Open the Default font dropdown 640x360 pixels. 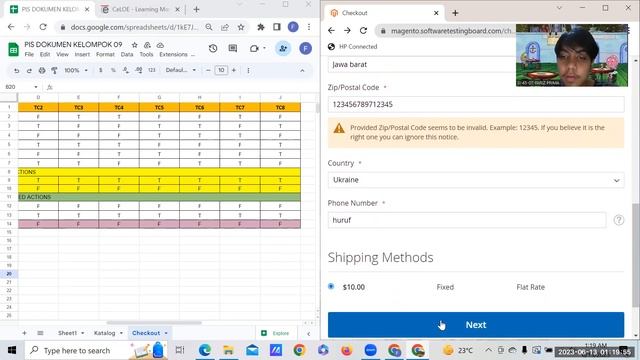point(180,70)
